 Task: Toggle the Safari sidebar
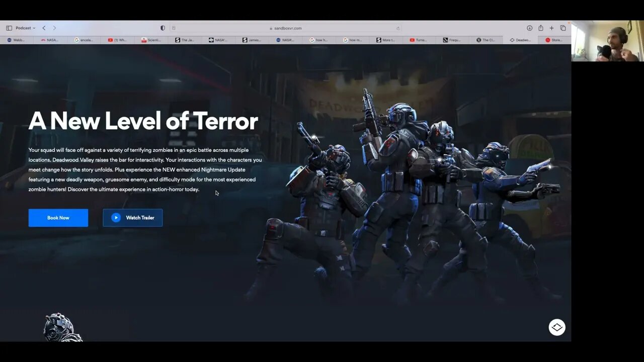click(9, 28)
